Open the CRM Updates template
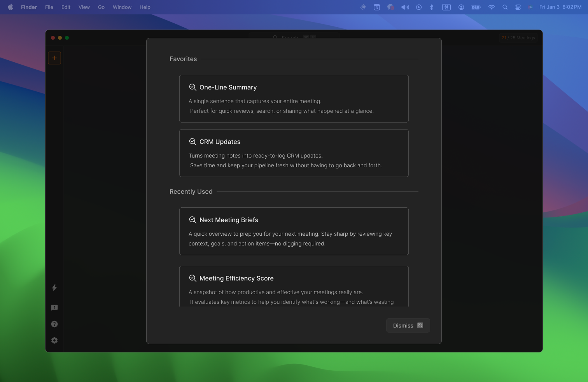 (294, 153)
